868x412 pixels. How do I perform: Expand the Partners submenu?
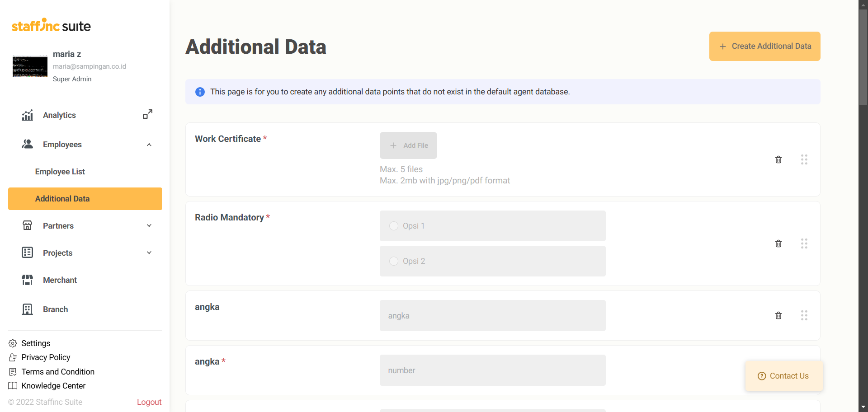click(x=149, y=226)
